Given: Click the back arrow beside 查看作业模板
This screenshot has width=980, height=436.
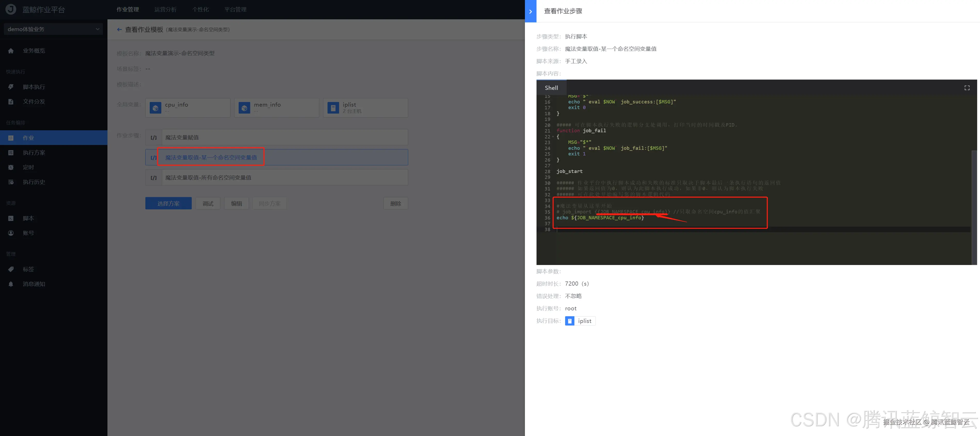Looking at the screenshot, I should click(119, 30).
